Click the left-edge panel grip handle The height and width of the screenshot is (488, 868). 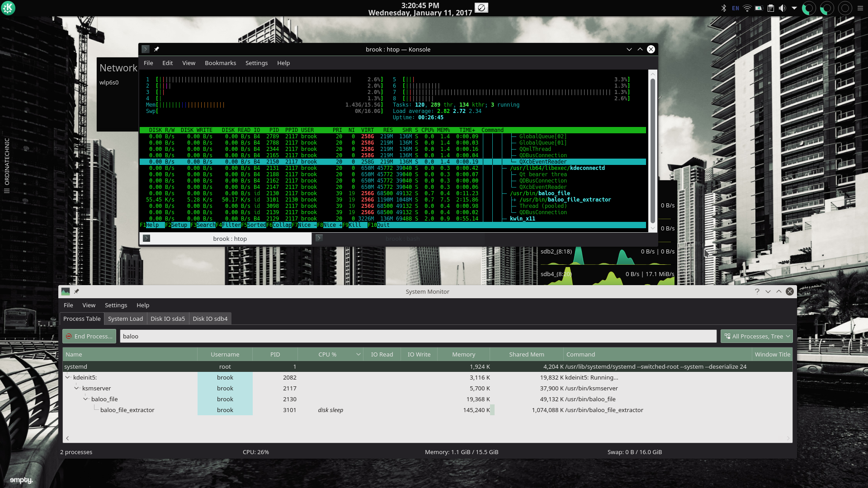(7, 191)
